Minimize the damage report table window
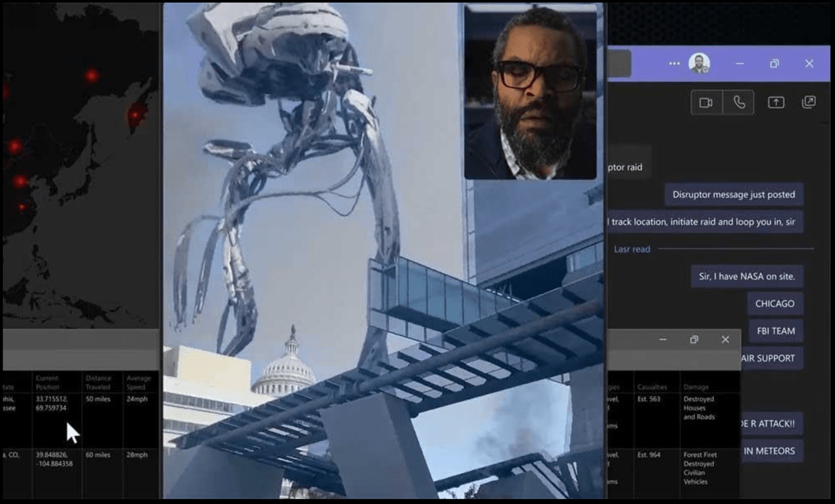 coord(663,340)
